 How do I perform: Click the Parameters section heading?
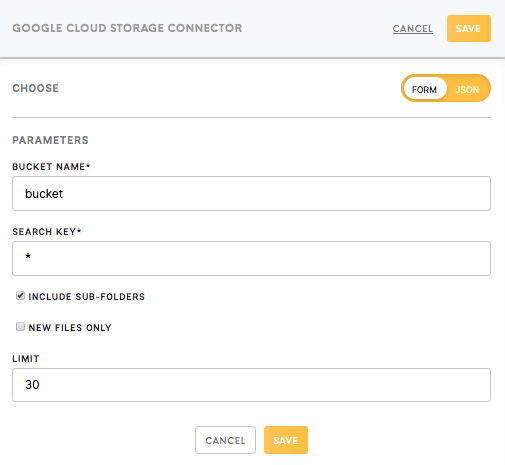50,140
